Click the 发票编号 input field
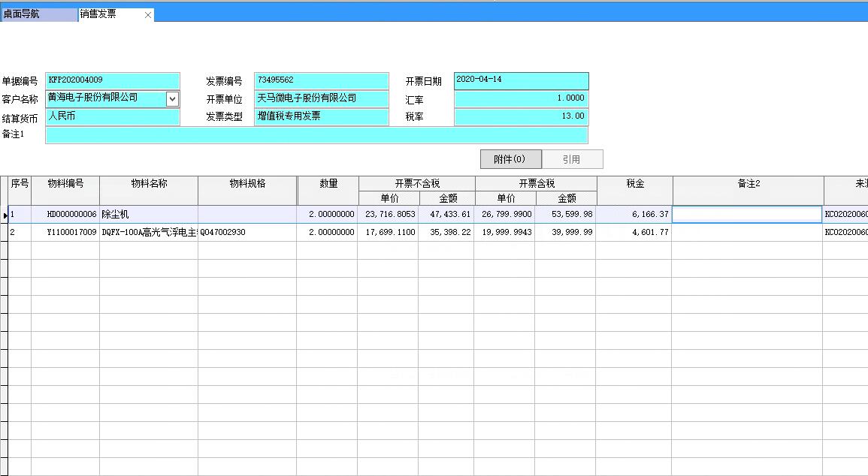 pos(321,80)
